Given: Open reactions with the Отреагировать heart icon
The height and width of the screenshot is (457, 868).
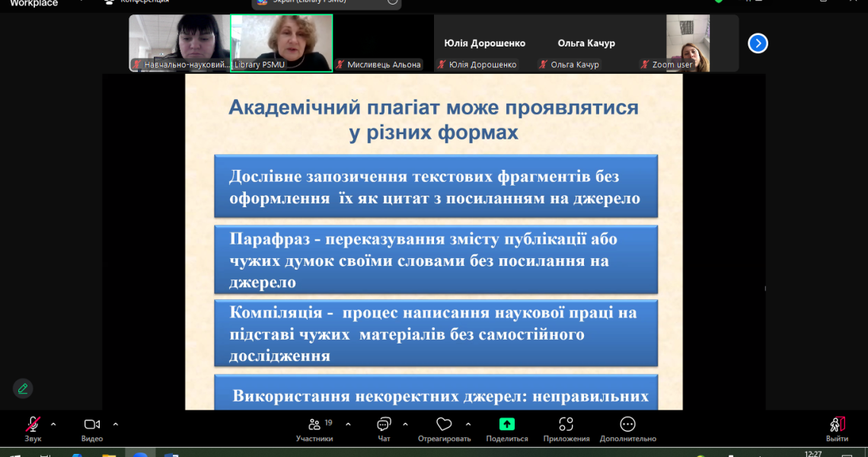Looking at the screenshot, I should tap(444, 425).
